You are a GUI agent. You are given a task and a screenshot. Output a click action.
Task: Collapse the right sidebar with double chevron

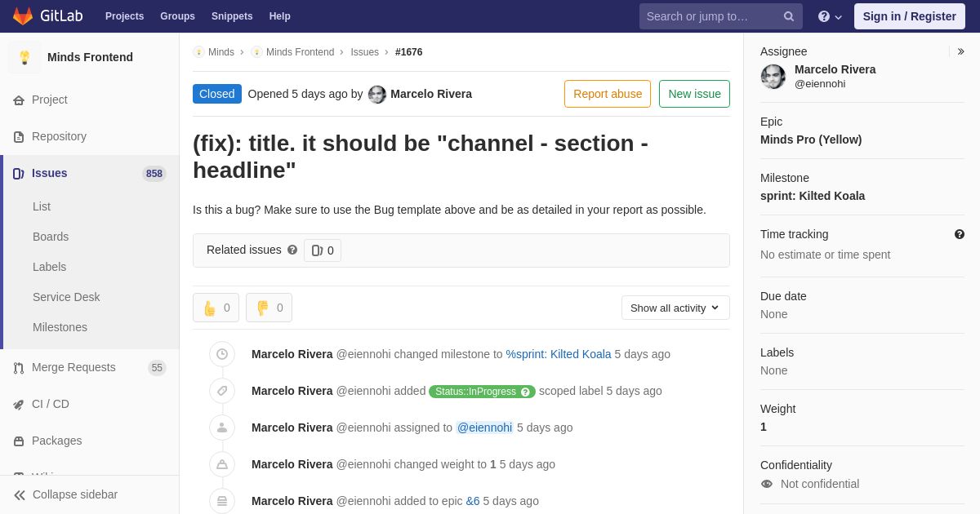960,51
